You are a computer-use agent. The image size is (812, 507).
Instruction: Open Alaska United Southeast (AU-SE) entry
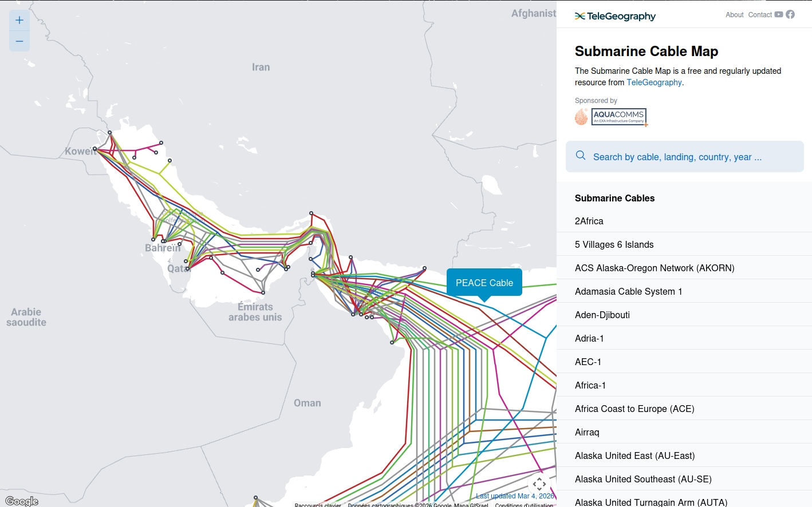[x=684, y=479]
